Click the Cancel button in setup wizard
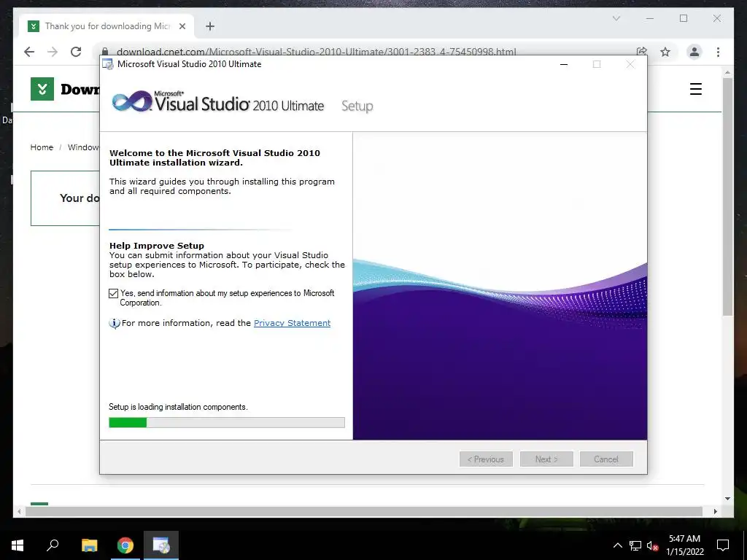 click(x=606, y=459)
